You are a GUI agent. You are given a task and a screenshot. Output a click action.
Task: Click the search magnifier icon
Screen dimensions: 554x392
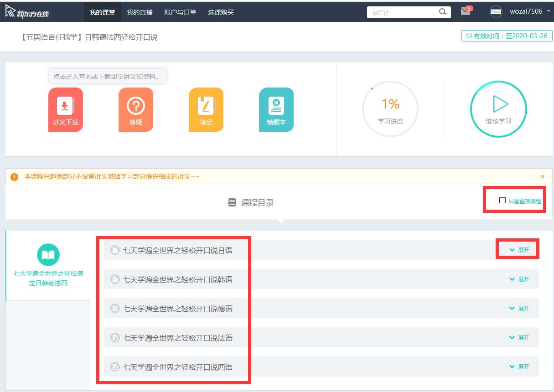click(443, 12)
